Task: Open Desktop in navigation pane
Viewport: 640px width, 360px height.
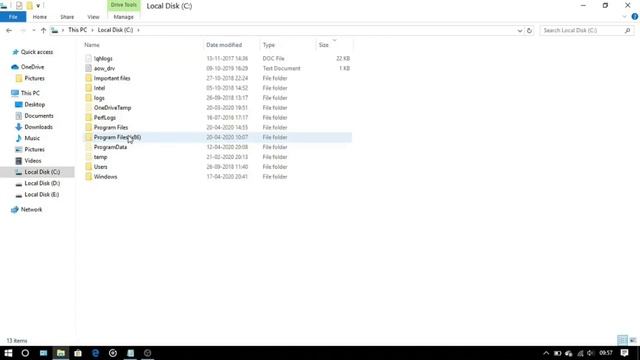Action: point(34,104)
